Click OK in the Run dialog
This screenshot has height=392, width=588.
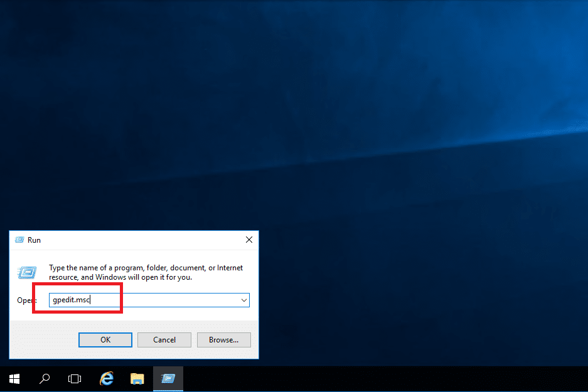pos(105,340)
